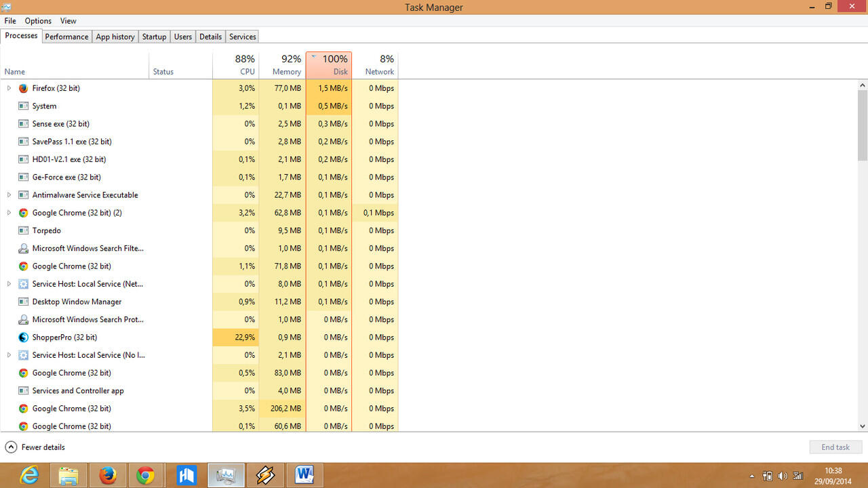Screen dimensions: 868x488
Task: Sort by the CPU column header
Action: click(236, 65)
